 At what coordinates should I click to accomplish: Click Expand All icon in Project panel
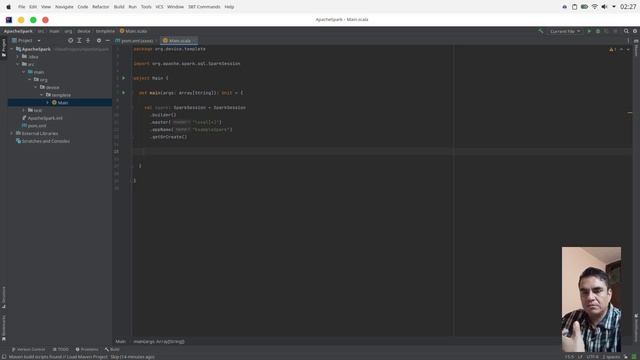coord(79,40)
